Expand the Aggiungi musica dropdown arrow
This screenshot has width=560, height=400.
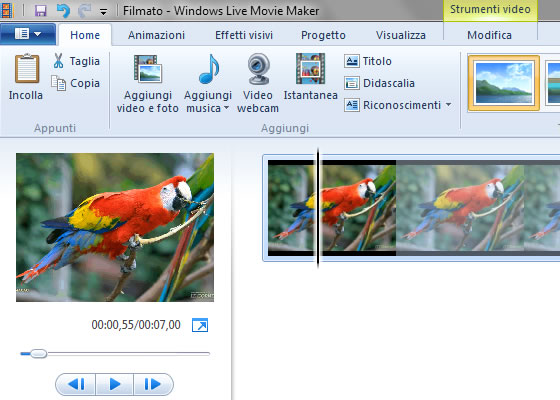[226, 108]
